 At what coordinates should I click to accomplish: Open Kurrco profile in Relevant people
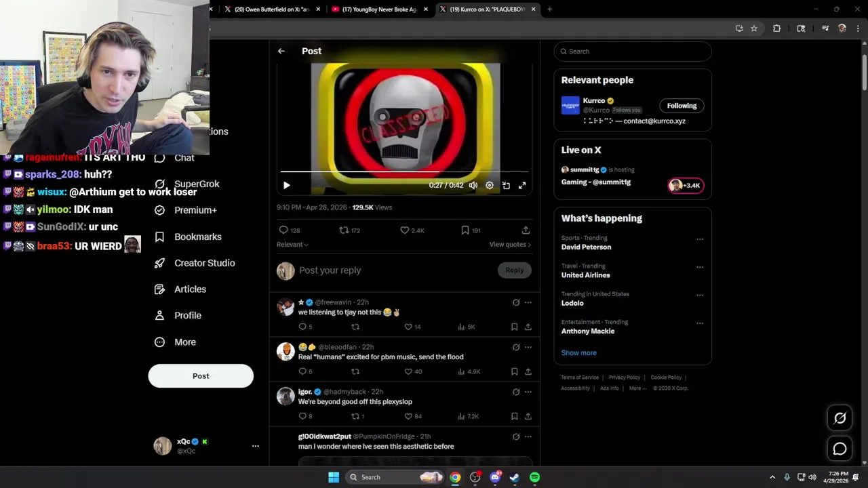coord(594,101)
